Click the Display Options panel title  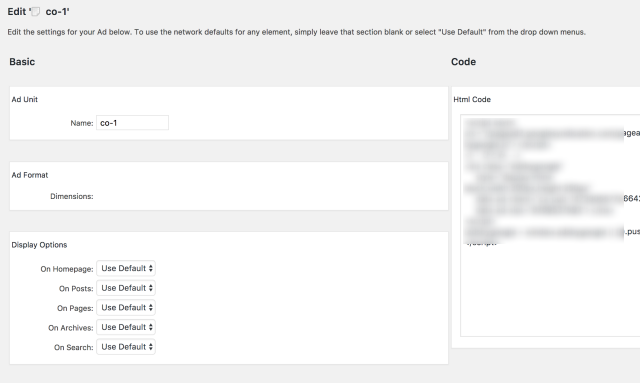39,245
